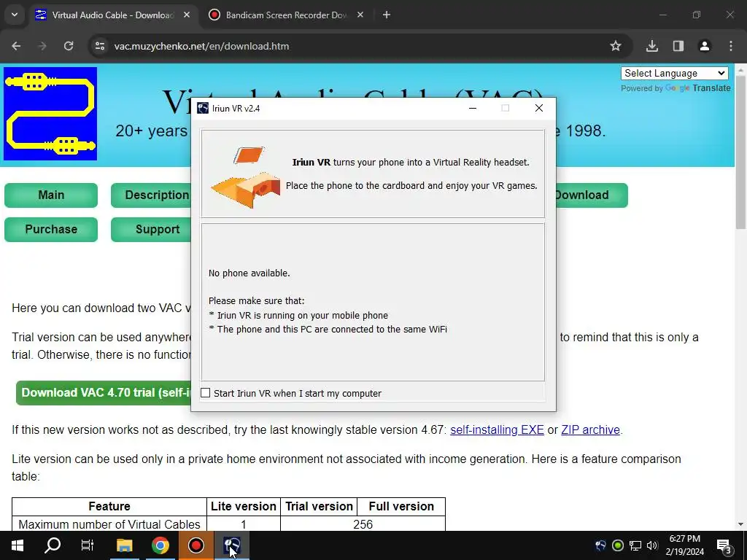This screenshot has width=747, height=560.
Task: Click the Iriun VR cardboard headset logo
Action: (x=246, y=178)
